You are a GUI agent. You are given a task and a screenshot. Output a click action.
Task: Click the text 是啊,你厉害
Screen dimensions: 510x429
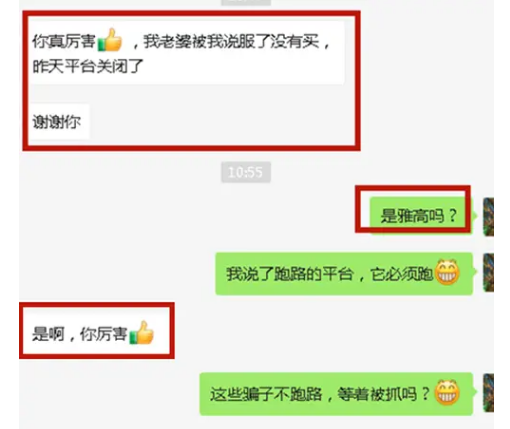[80, 334]
